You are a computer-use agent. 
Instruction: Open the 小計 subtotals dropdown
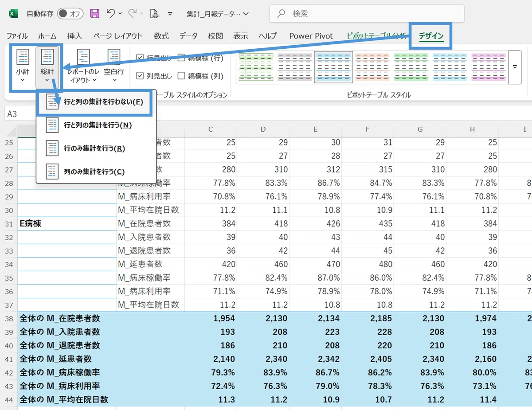(x=23, y=67)
